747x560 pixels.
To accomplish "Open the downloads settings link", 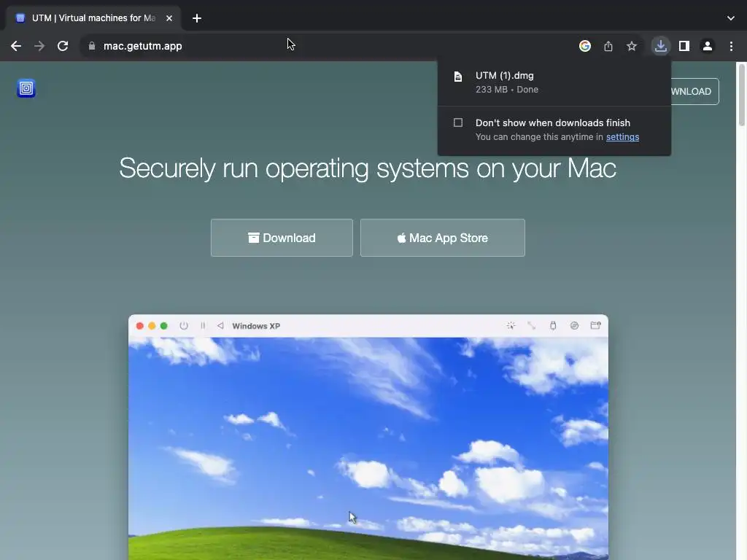I will [x=623, y=137].
